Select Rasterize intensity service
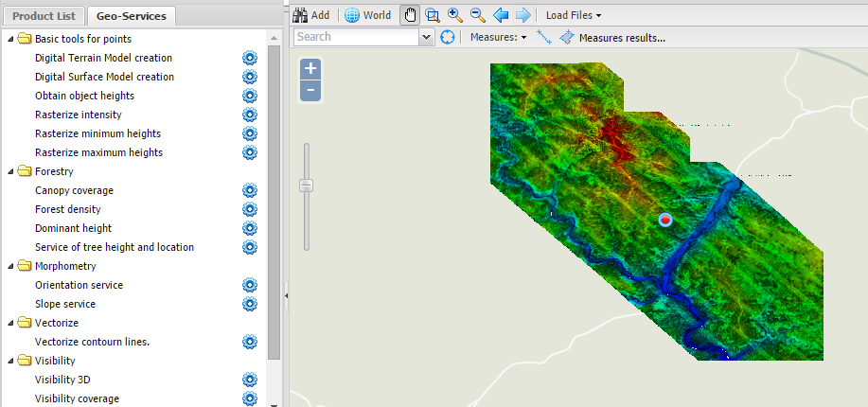Image resolution: width=868 pixels, height=407 pixels. point(78,115)
